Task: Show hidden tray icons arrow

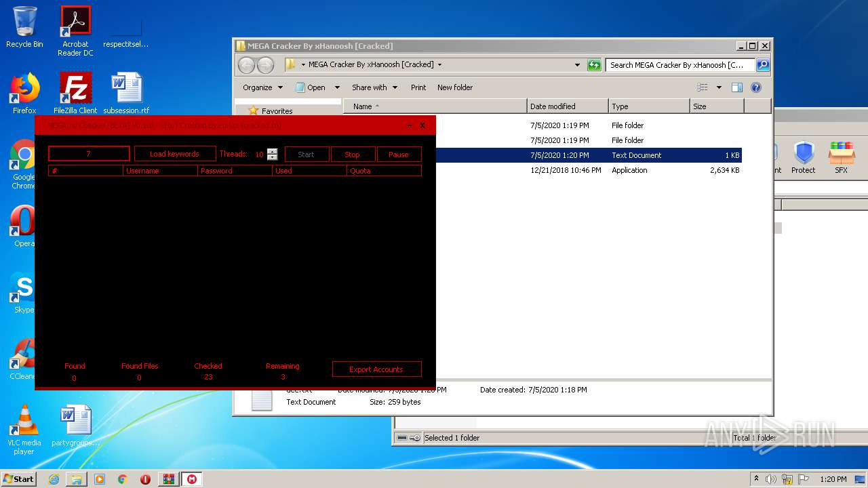Action: point(756,479)
